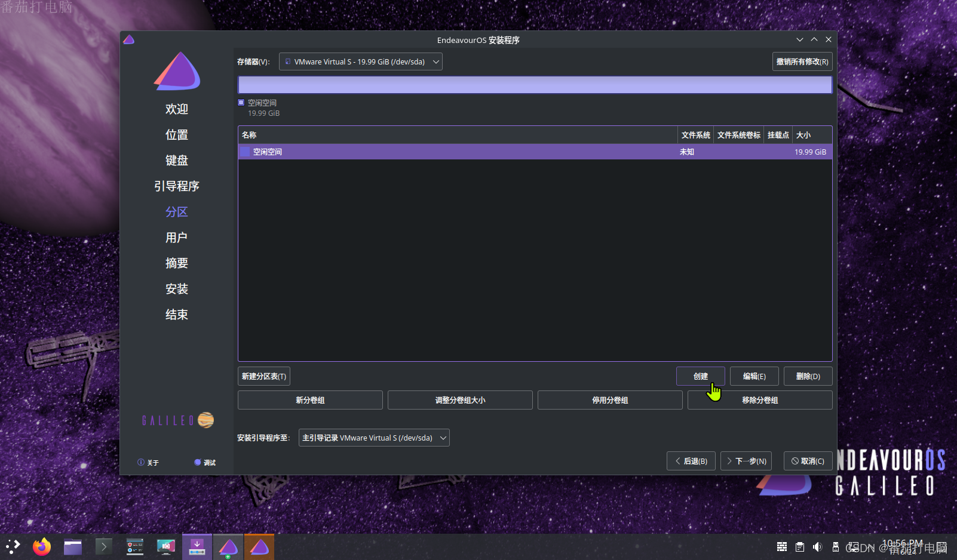Screen dimensions: 957x560
Task: Open the clipboard tray icon
Action: click(800, 547)
